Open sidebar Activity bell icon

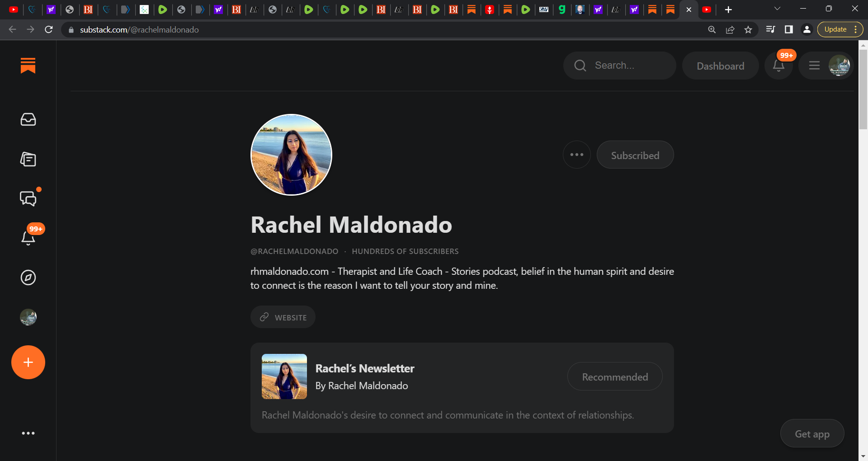(x=28, y=237)
